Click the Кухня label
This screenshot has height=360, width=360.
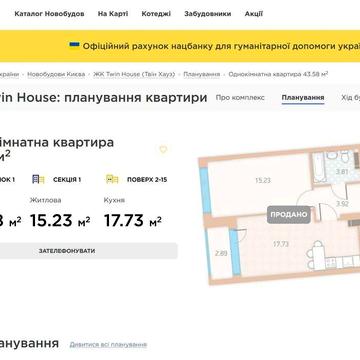[114, 200]
